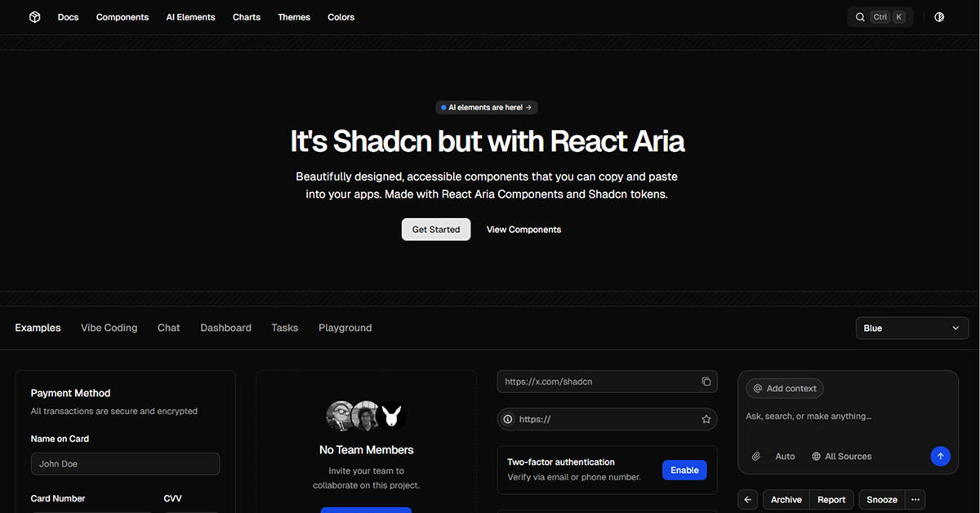The width and height of the screenshot is (980, 513).
Task: Click the Get Started button
Action: 435,230
